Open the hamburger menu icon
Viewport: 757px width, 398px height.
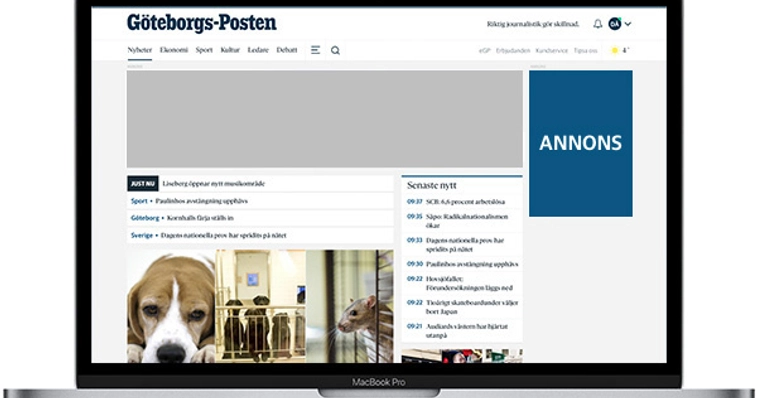(315, 50)
